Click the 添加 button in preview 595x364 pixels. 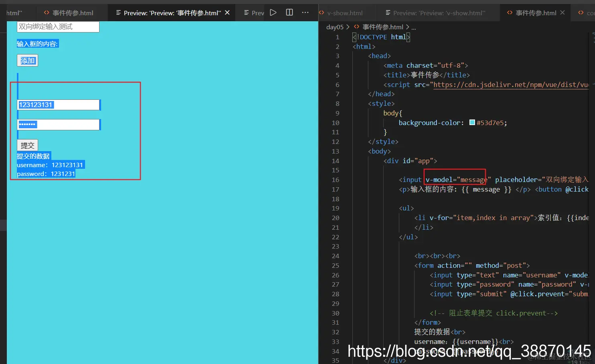[x=27, y=61]
